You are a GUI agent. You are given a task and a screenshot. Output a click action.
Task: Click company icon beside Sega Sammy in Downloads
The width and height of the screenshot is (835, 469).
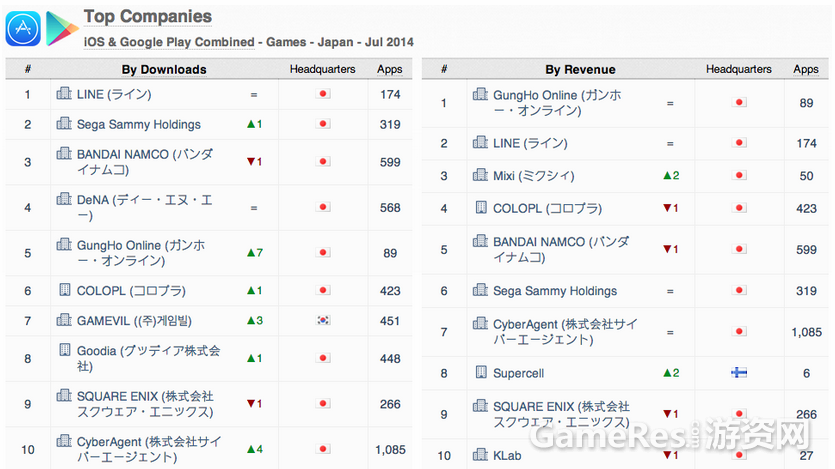[64, 123]
